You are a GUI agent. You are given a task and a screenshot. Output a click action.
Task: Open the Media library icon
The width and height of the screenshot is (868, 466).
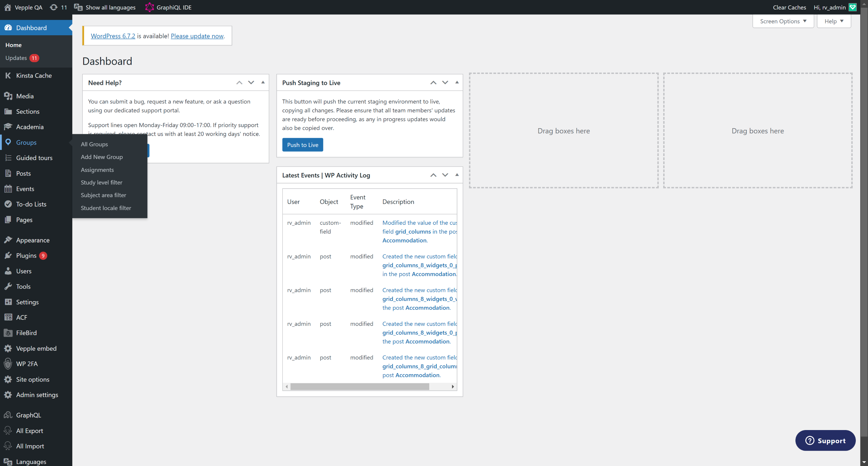pyautogui.click(x=8, y=96)
